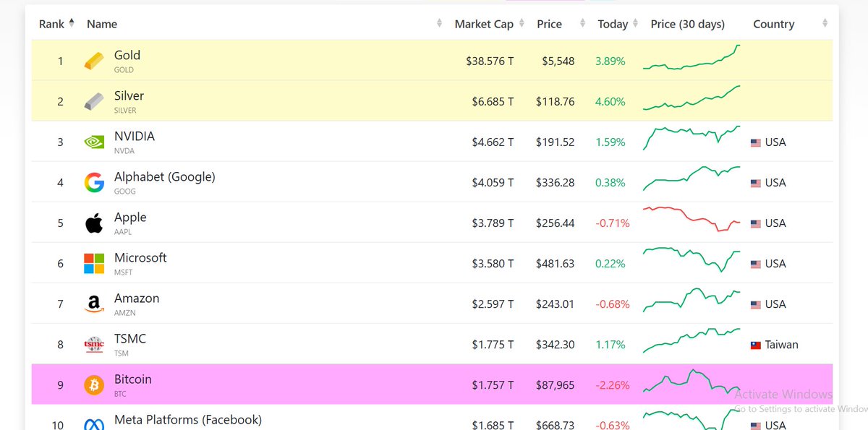Click the Bitcoin currency icon

[93, 384]
